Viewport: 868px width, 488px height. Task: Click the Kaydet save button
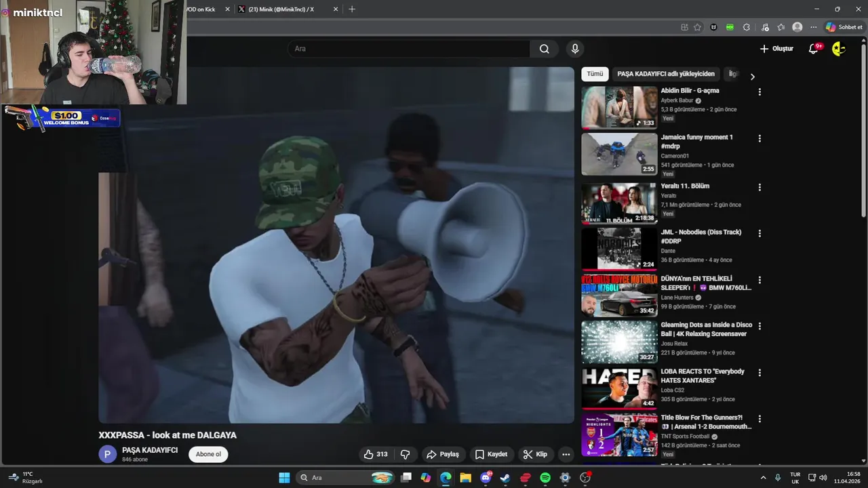click(491, 454)
